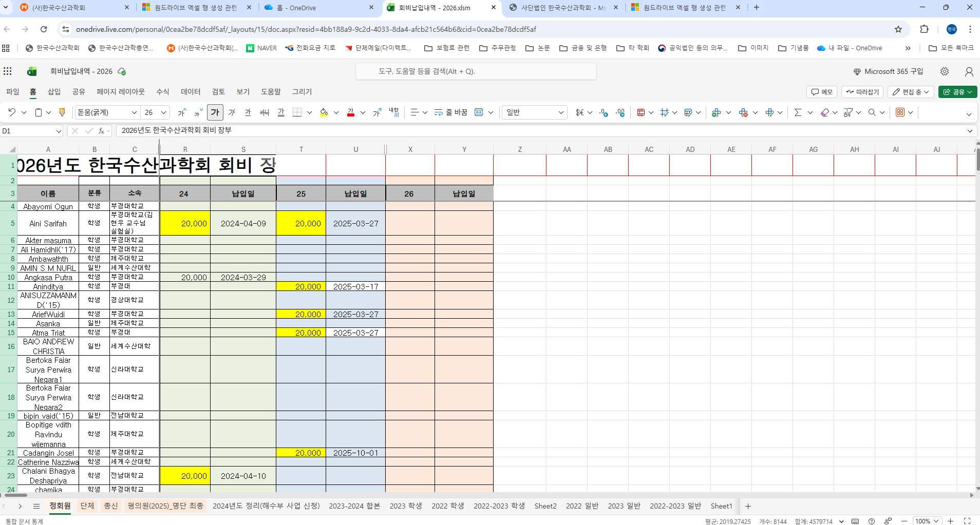Click the Cell Styles icon
This screenshot has width=980, height=525.
pos(688,112)
